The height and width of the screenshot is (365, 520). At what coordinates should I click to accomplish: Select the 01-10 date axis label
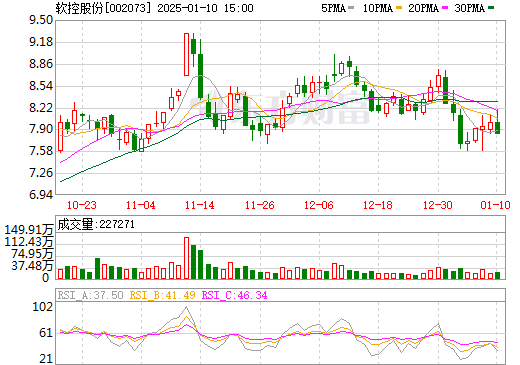[x=496, y=205]
